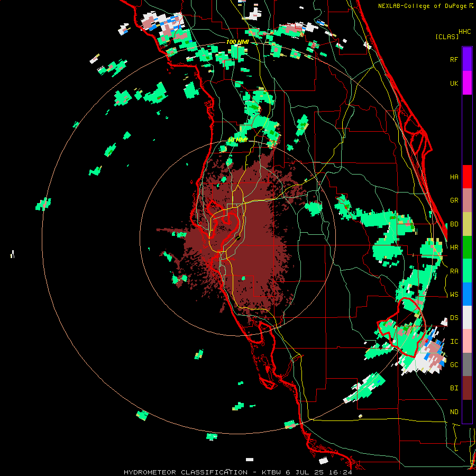This screenshot has width=476, height=476.
Task: Click the 100 NMI range ring label
Action: (x=237, y=42)
